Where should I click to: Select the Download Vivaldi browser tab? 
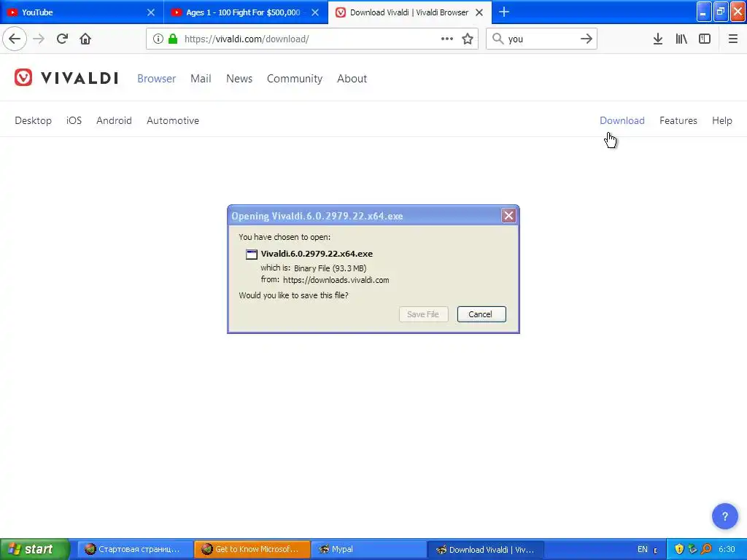pyautogui.click(x=410, y=12)
